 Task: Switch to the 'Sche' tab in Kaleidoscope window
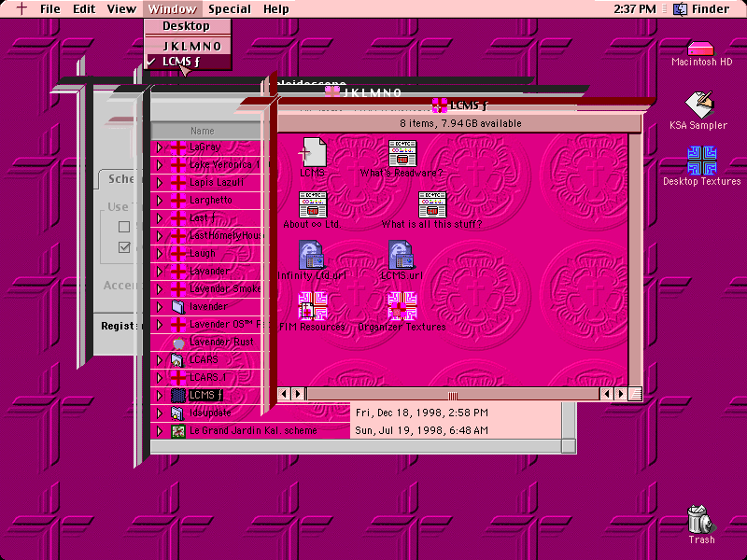(120, 179)
